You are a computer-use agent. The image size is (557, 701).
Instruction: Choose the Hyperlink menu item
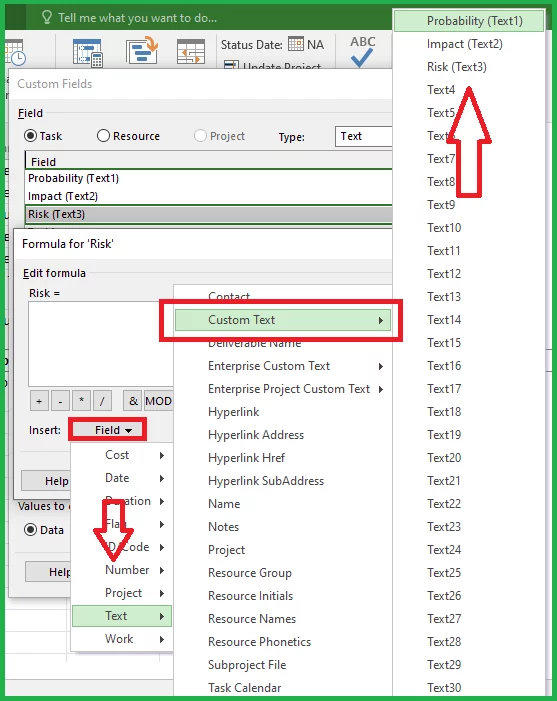pos(283,412)
